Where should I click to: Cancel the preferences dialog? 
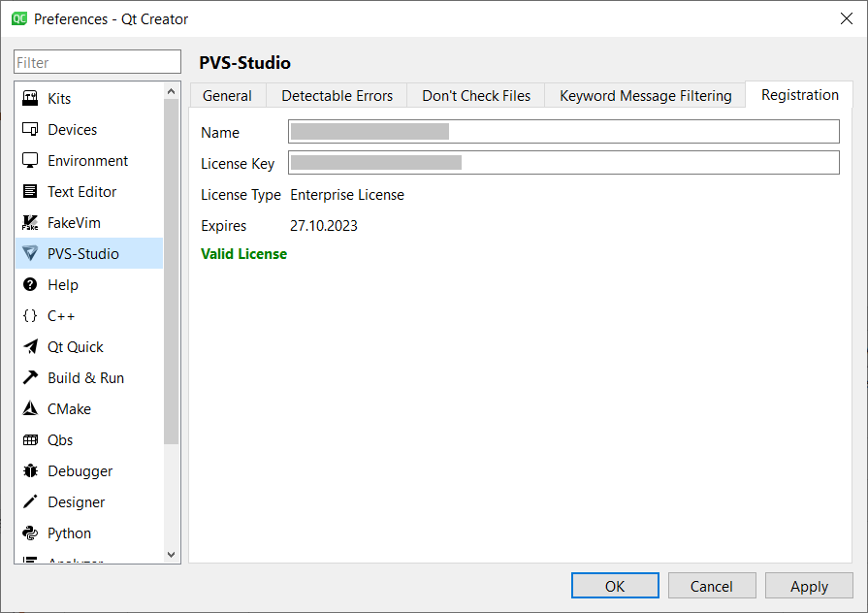(x=712, y=585)
